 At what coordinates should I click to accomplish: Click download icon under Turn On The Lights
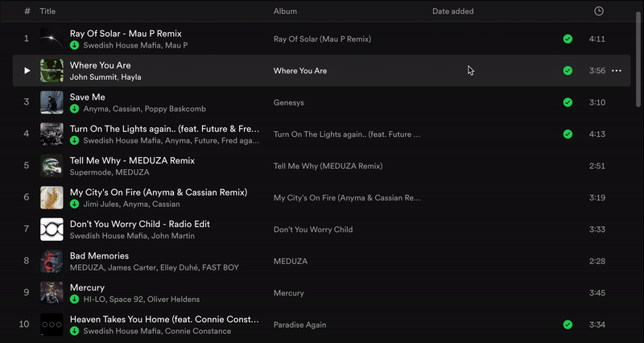[x=75, y=141]
